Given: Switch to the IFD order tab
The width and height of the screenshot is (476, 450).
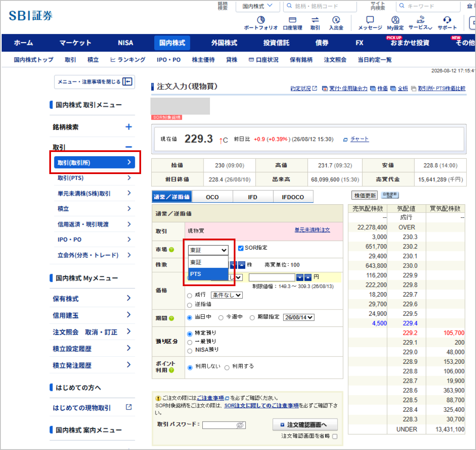Looking at the screenshot, I should point(252,197).
